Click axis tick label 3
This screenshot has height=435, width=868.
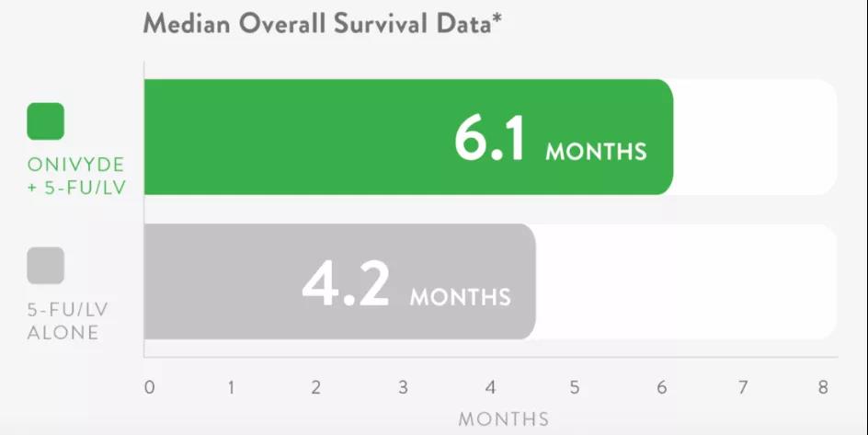[x=403, y=387]
